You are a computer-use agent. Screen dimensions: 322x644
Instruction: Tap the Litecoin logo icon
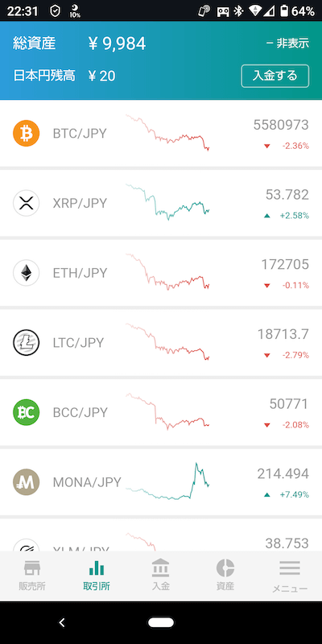tap(27, 343)
